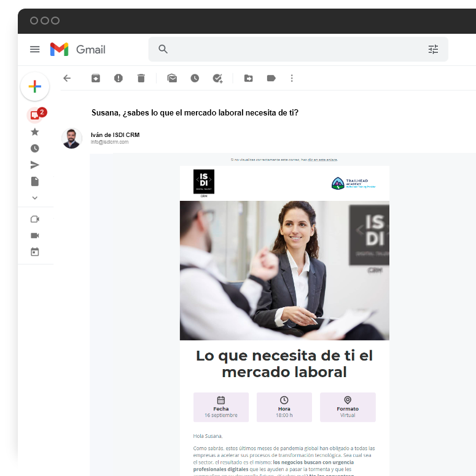Open more options three-dot menu
The height and width of the screenshot is (476, 476).
click(x=292, y=79)
